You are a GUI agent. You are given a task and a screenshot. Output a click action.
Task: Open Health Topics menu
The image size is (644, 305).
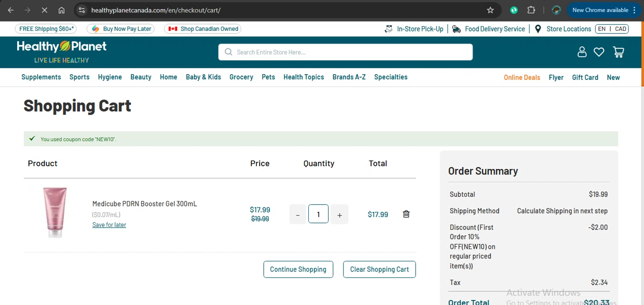coord(304,77)
